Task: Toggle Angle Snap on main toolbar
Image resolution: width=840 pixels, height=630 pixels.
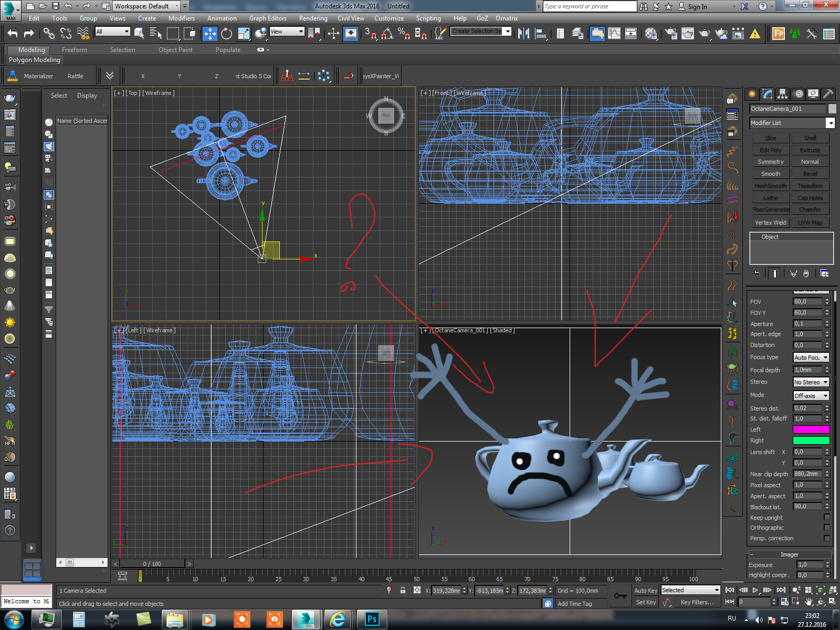Action: click(x=387, y=34)
